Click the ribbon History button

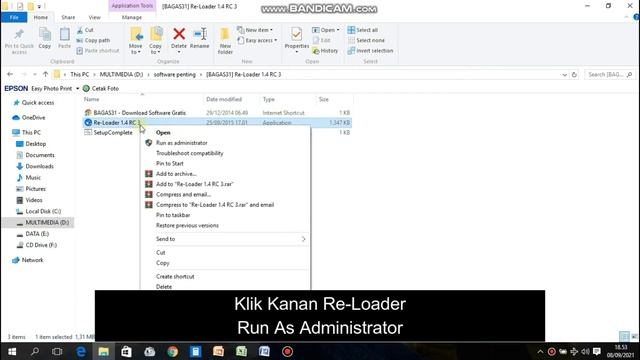pyautogui.click(x=325, y=51)
